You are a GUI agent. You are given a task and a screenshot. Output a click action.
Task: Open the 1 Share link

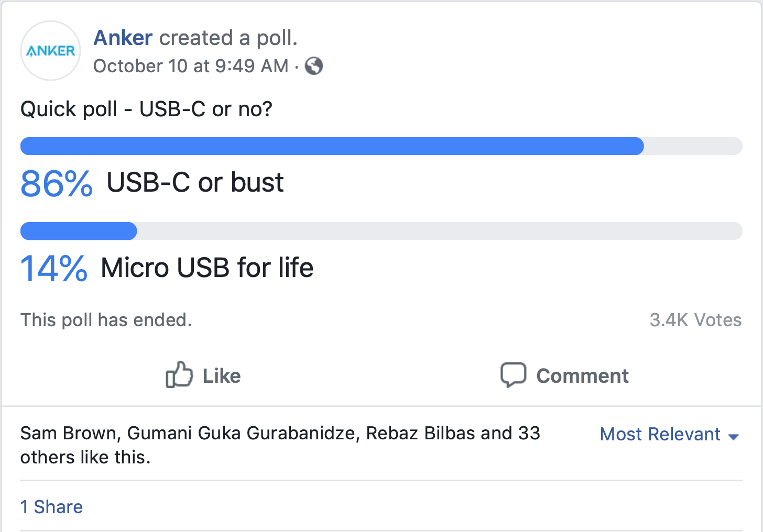(51, 507)
